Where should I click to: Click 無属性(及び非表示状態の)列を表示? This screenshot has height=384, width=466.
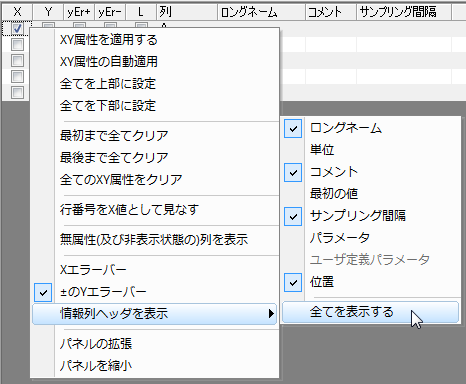pyautogui.click(x=155, y=240)
